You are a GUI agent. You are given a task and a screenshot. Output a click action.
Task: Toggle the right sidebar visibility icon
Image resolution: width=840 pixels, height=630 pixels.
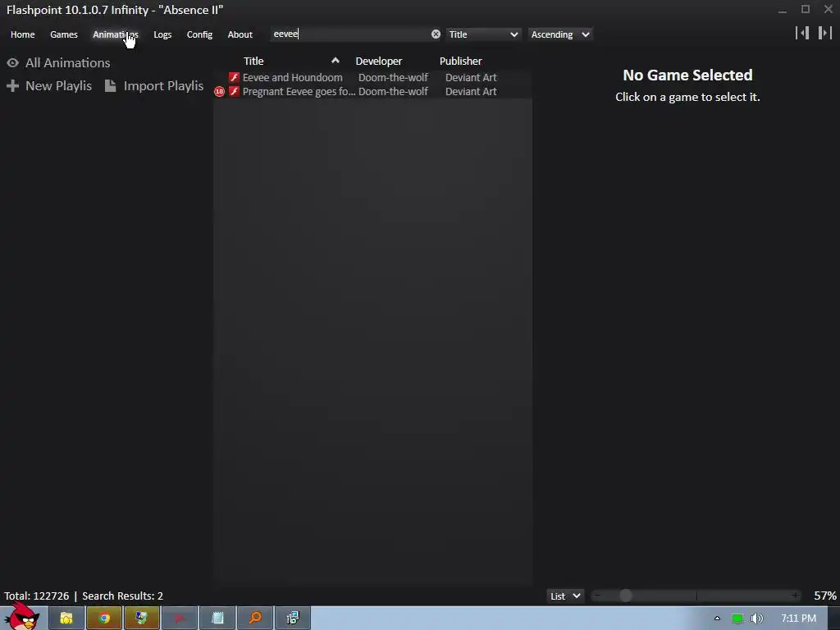click(825, 33)
